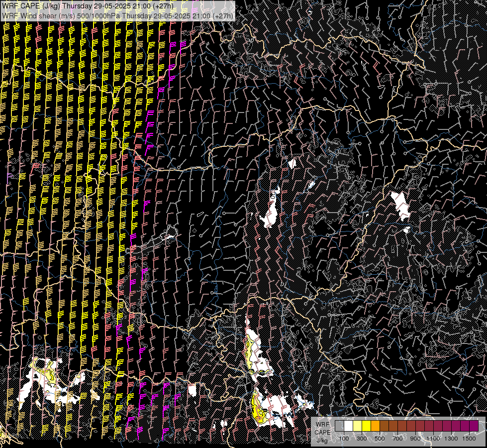The height and width of the screenshot is (448, 487).
Task: Click the gray legend swatch below 100
Action: pyautogui.click(x=339, y=426)
